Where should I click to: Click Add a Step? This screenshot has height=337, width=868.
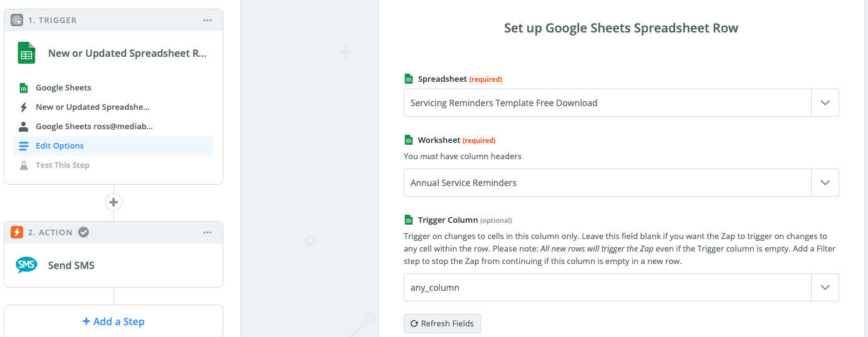(114, 321)
